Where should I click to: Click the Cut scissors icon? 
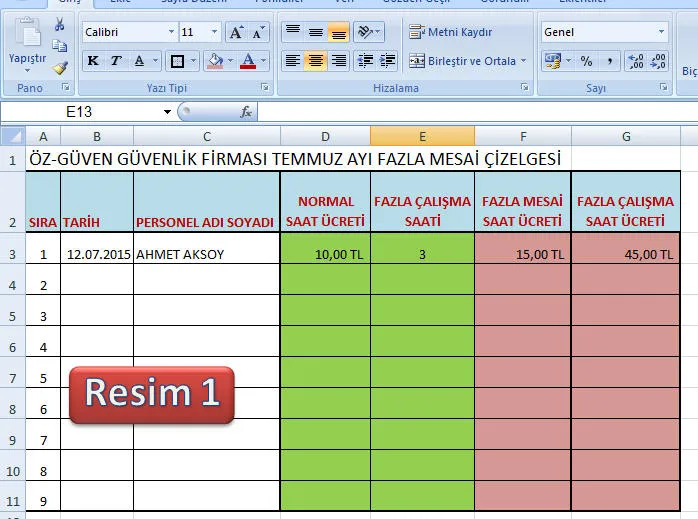click(60, 27)
